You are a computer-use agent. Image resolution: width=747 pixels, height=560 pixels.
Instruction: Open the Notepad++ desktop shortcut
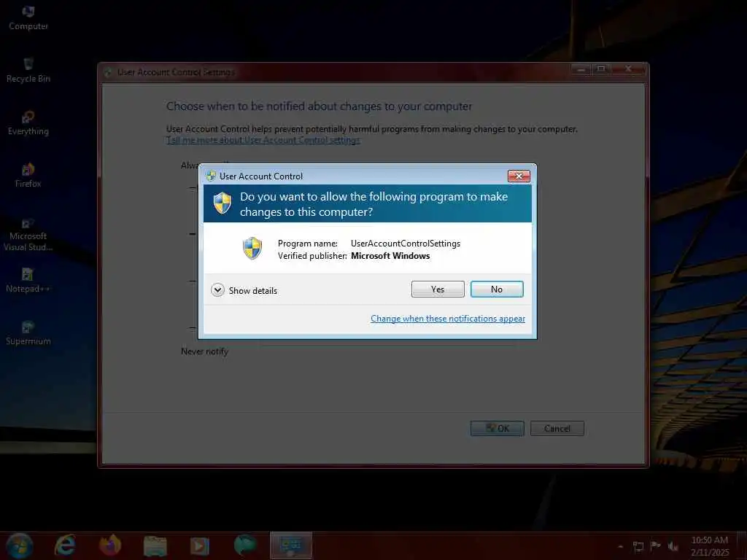[28, 281]
